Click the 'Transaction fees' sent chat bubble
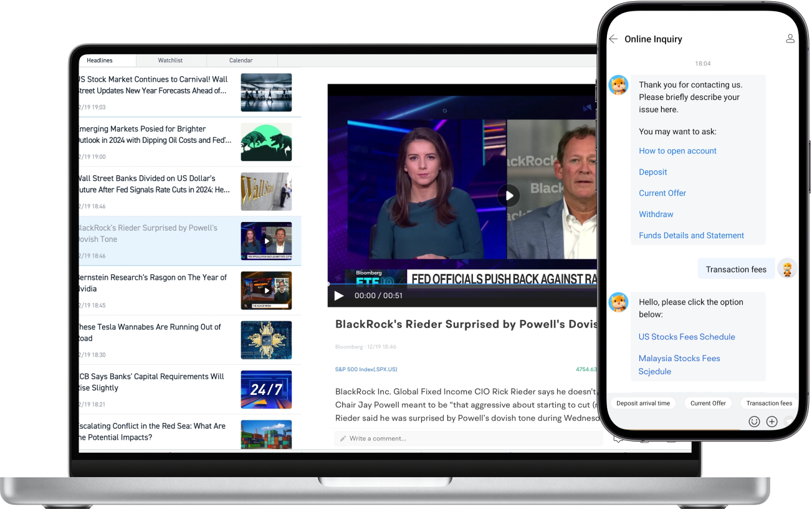 click(736, 269)
